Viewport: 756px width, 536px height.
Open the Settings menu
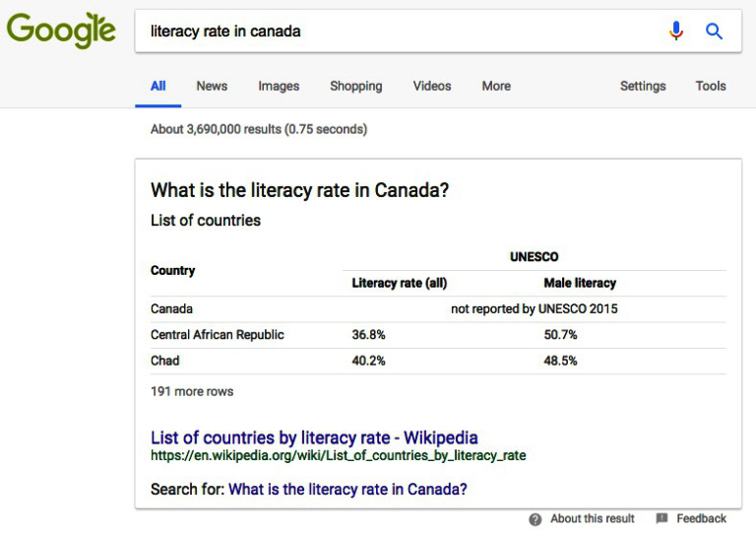point(643,86)
